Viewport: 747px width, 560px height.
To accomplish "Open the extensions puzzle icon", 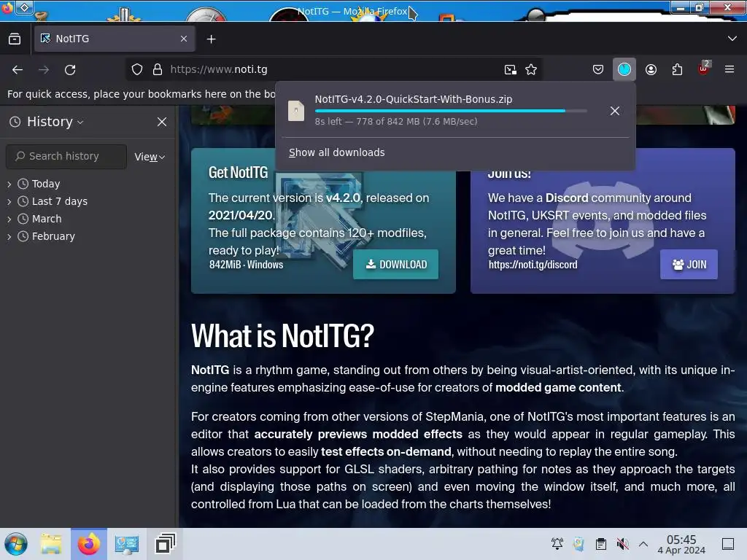I will click(677, 70).
